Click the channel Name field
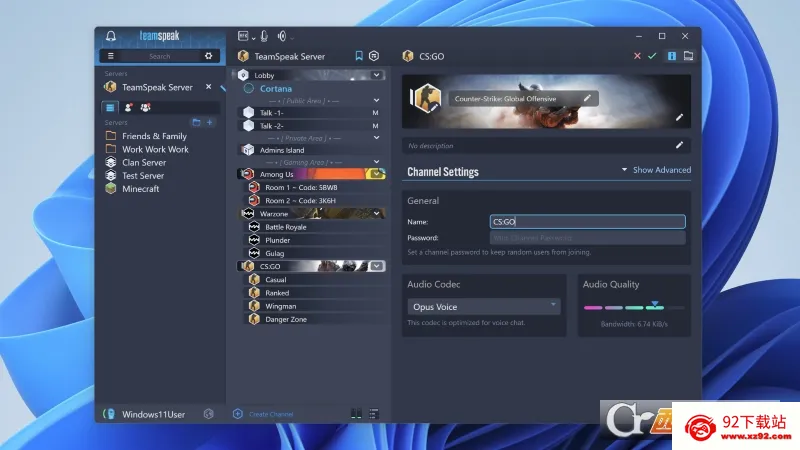 tap(587, 221)
